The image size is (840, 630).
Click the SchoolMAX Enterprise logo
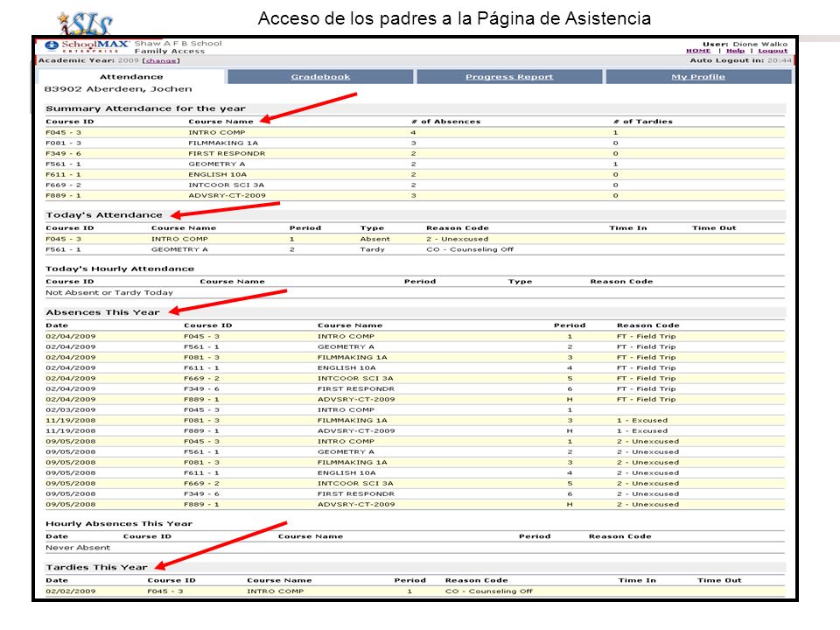87,46
